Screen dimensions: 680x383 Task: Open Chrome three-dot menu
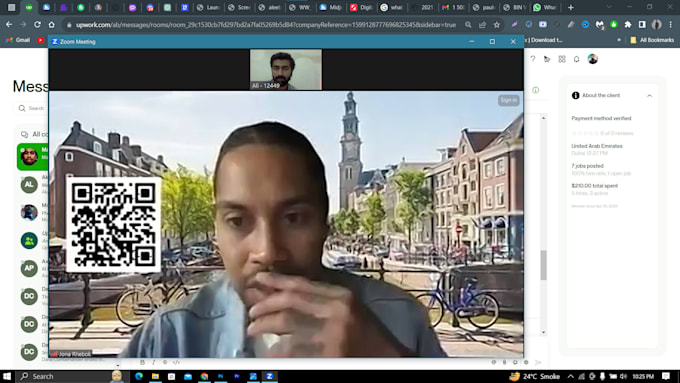click(671, 25)
